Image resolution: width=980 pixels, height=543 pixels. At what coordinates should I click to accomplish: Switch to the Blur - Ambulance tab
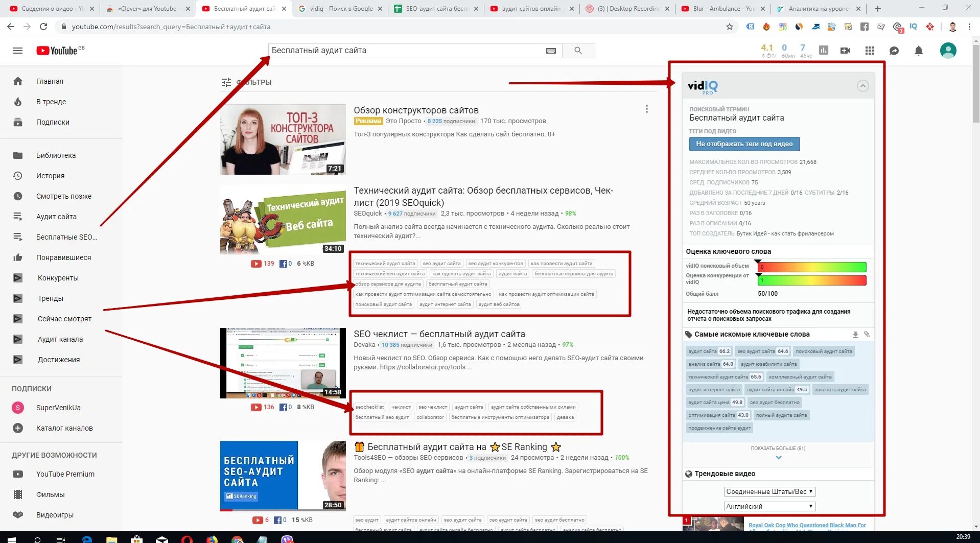[x=723, y=9]
